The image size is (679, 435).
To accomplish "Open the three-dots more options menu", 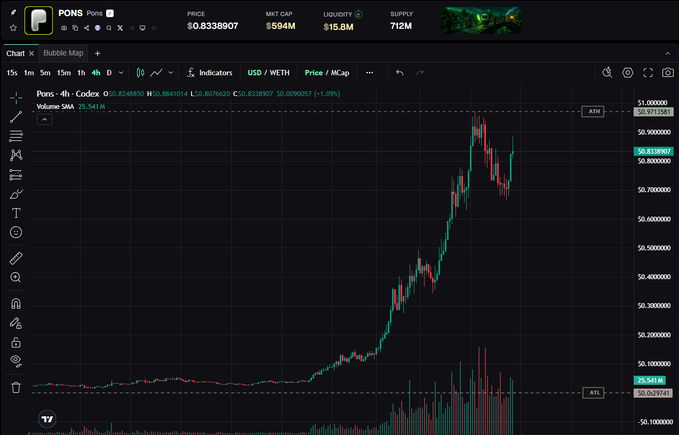I will coord(369,73).
